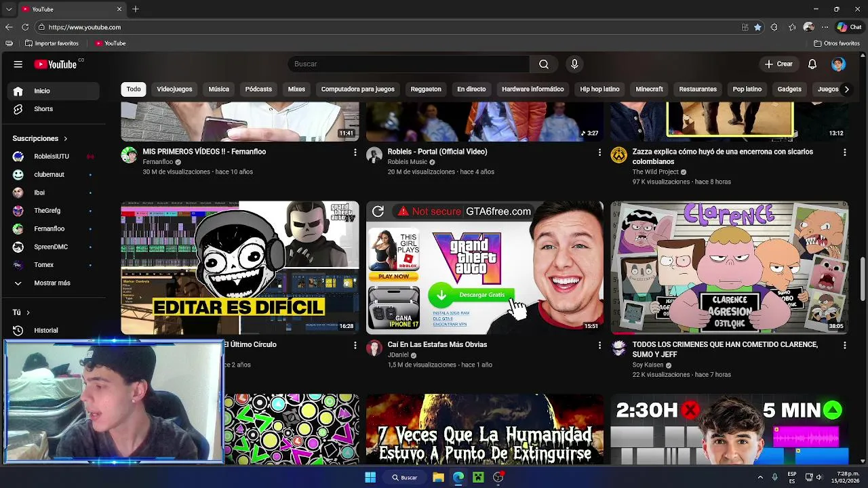Screen dimensions: 868x488
Task: Click the address bar URL
Action: [85, 27]
